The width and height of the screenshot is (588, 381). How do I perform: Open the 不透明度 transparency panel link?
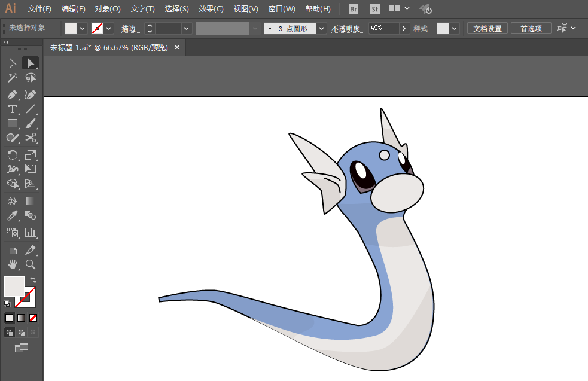tap(348, 29)
